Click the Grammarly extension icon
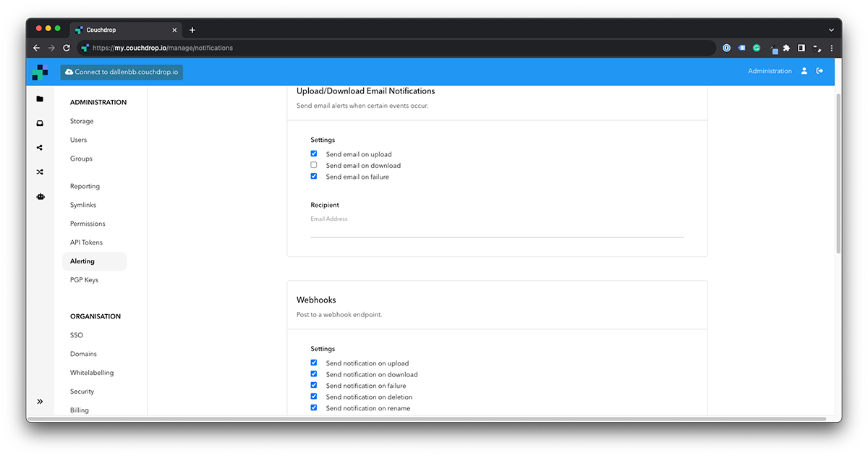This screenshot has height=456, width=868. (757, 48)
